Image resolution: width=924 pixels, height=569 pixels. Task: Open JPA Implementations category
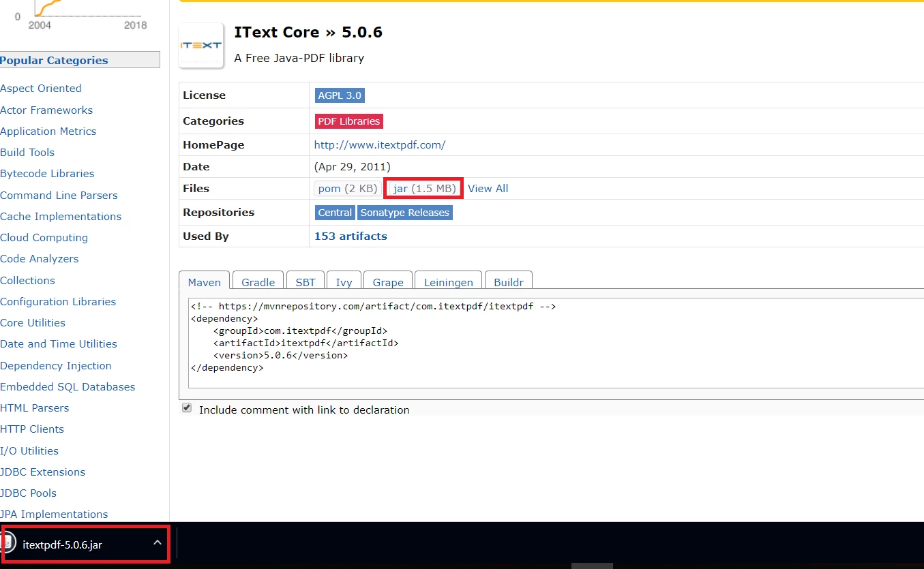pyautogui.click(x=54, y=514)
